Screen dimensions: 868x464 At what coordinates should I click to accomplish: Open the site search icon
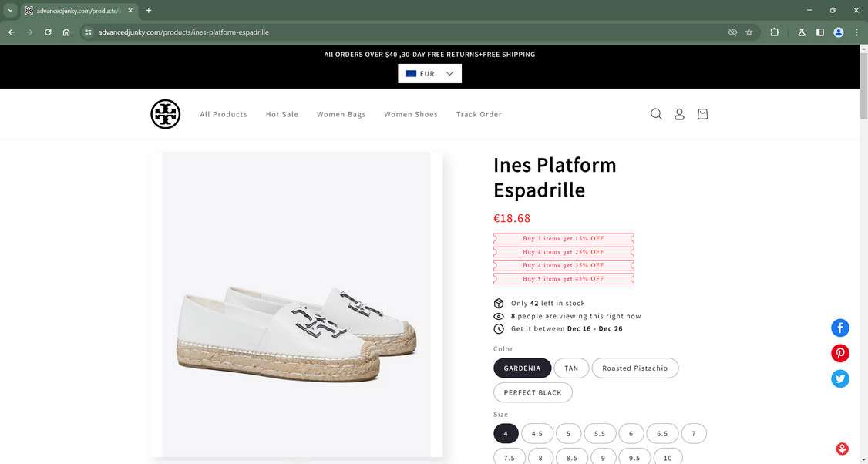pos(656,114)
